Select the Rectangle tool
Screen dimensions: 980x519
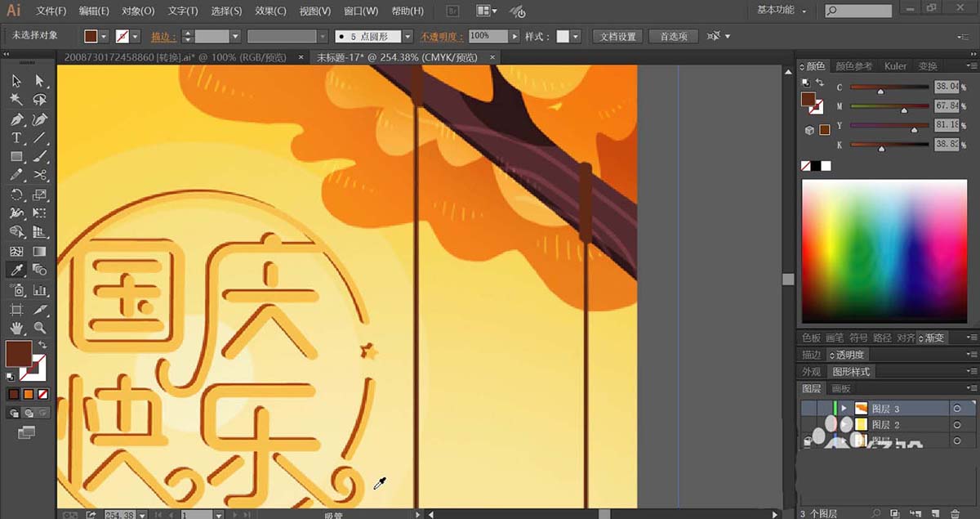(x=16, y=156)
